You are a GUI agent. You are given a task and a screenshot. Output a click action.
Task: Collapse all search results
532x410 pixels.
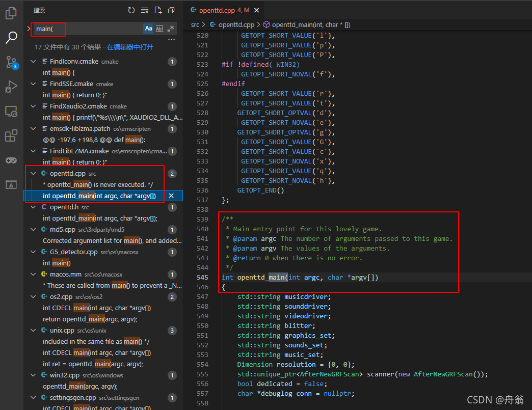pos(171,10)
